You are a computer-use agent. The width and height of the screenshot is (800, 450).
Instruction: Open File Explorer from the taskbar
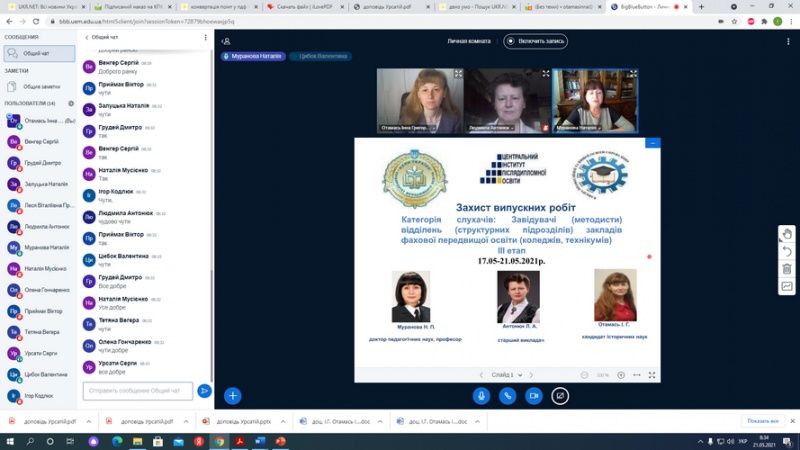coord(137,441)
